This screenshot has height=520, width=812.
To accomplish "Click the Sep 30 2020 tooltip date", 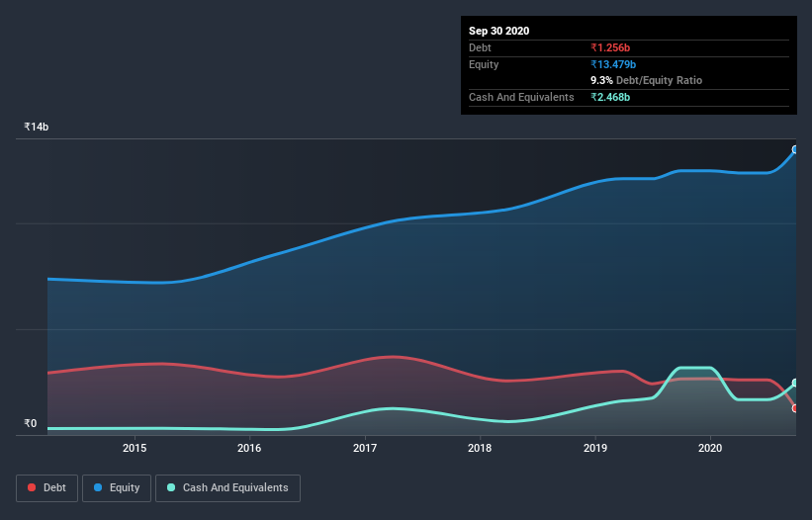I will (x=499, y=31).
